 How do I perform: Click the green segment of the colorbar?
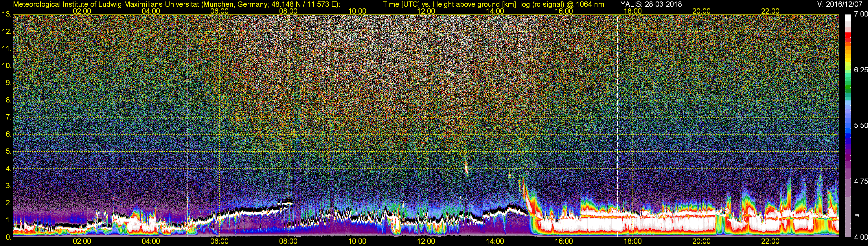pyautogui.click(x=848, y=87)
